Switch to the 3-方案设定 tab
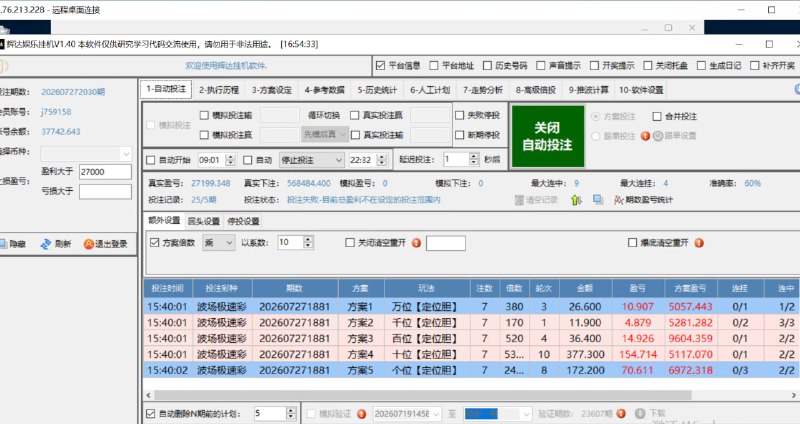The width and height of the screenshot is (800, 424). (271, 90)
